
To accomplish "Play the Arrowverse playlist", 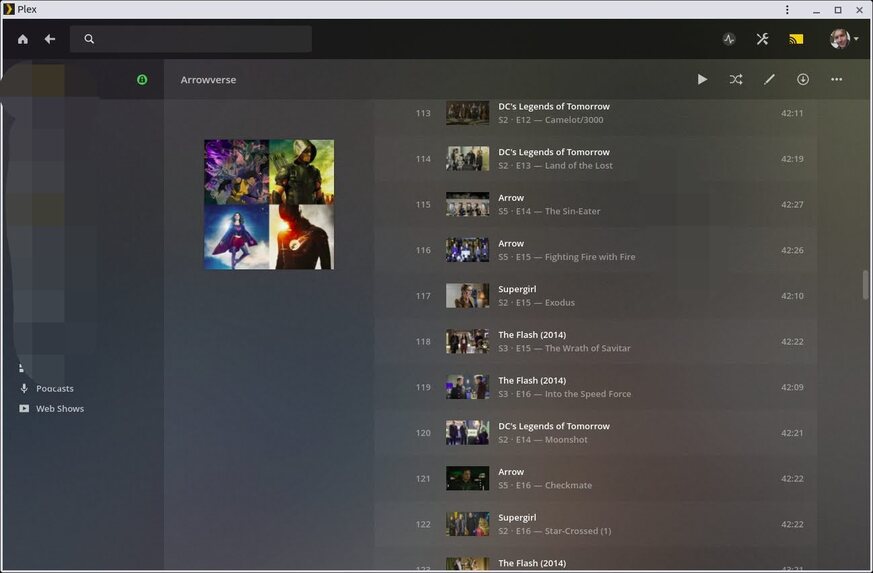I will click(703, 80).
